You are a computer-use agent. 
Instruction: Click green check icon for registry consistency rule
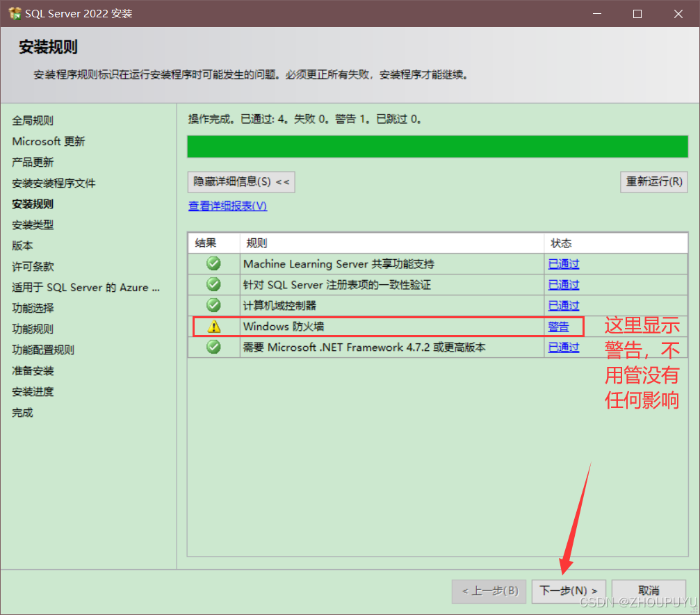tap(213, 284)
